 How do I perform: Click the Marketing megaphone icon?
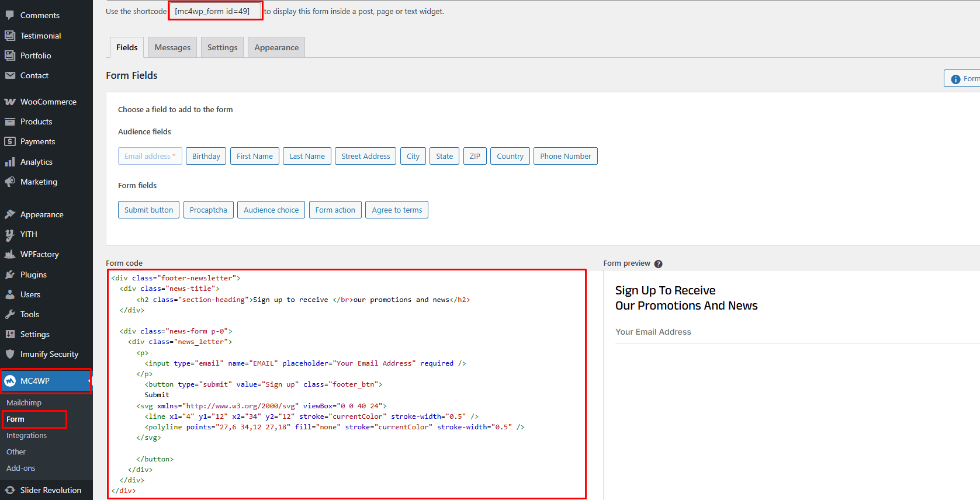[10, 182]
